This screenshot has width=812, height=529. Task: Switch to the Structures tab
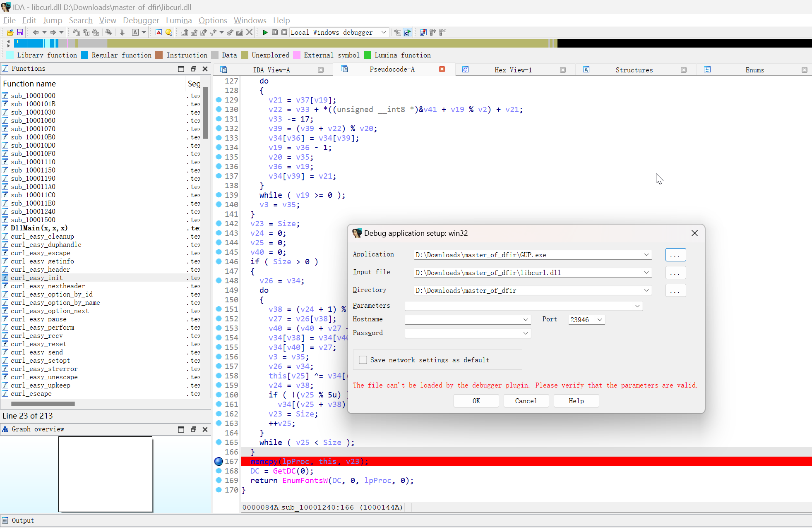click(x=634, y=70)
